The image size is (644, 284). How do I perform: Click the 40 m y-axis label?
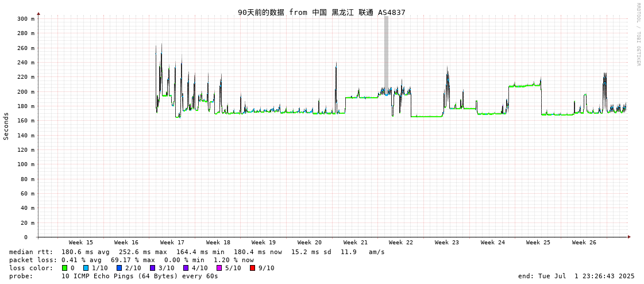[27, 208]
